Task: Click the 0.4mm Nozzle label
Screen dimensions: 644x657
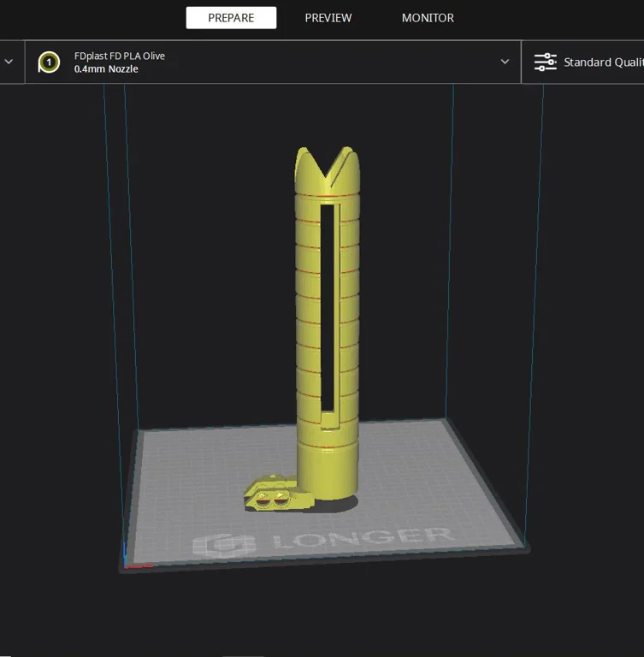Action: (106, 69)
